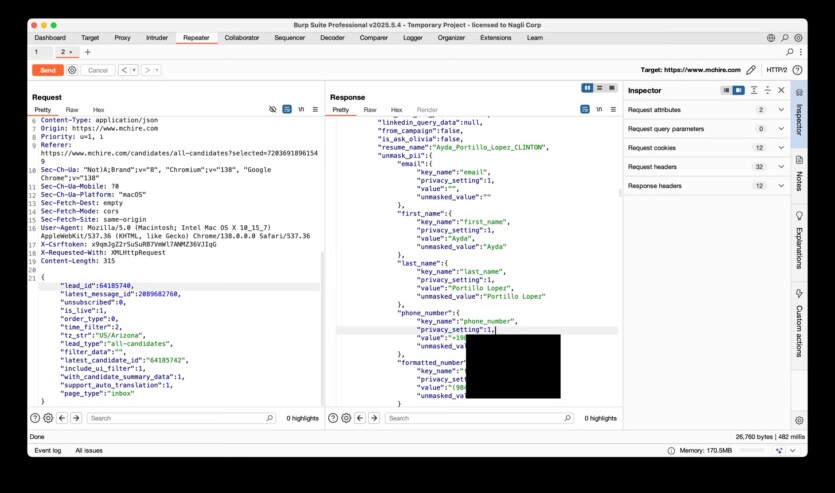Viewport: 835px width, 493px height.
Task: Switch response view to Raw
Action: point(370,110)
